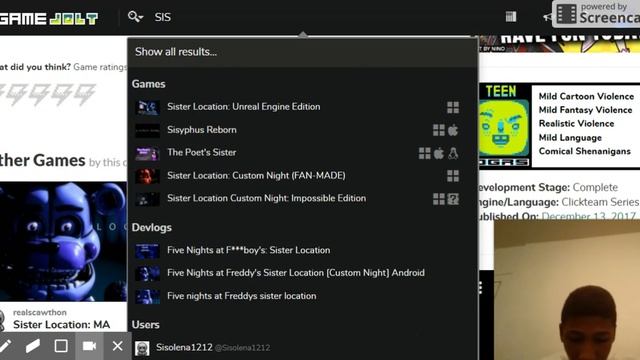Screen dimensions: 640x360
Task: Click Apple icon on The Poet's Sister row
Action: pyautogui.click(x=439, y=153)
